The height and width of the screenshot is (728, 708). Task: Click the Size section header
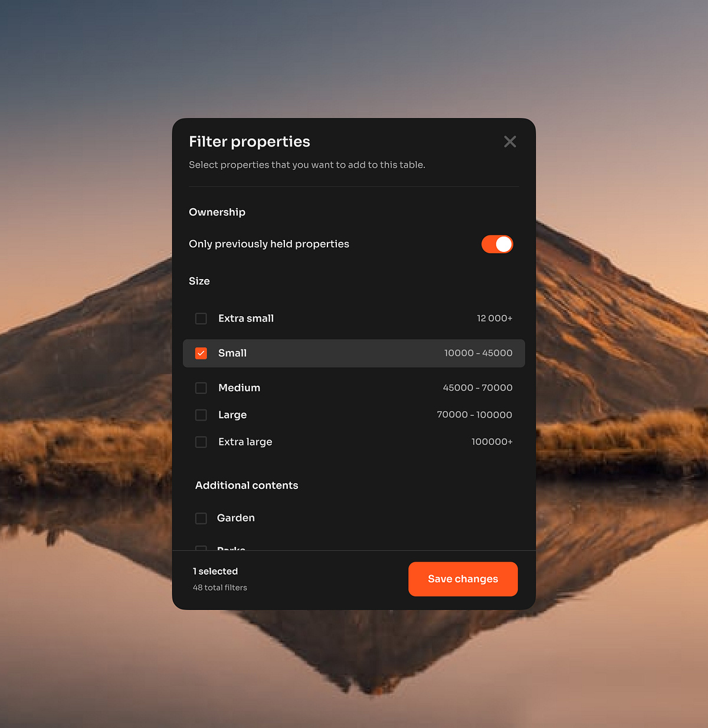199,281
